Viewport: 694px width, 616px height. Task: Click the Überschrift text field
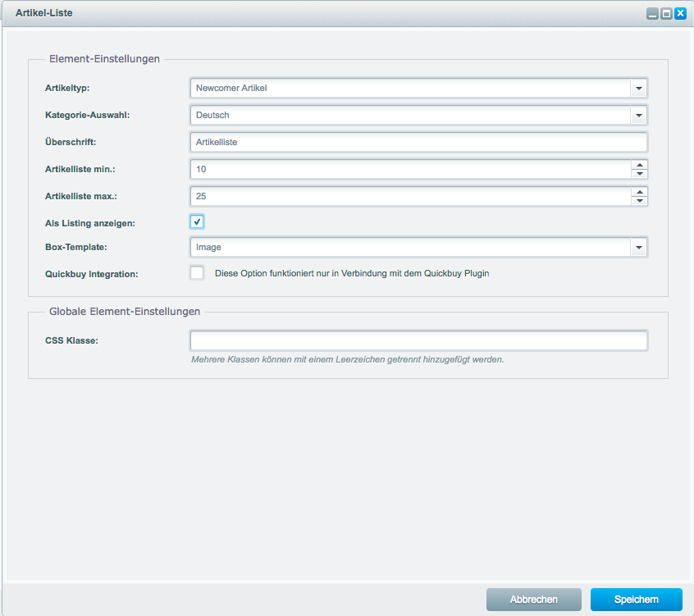click(x=418, y=142)
